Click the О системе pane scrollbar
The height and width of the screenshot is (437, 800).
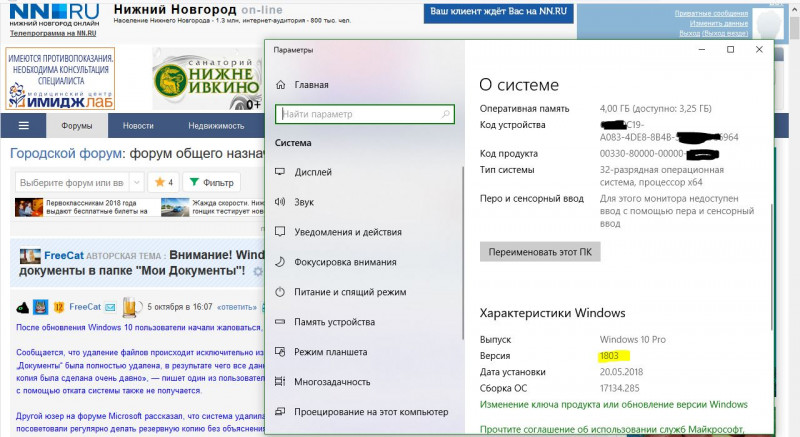pos(771,266)
